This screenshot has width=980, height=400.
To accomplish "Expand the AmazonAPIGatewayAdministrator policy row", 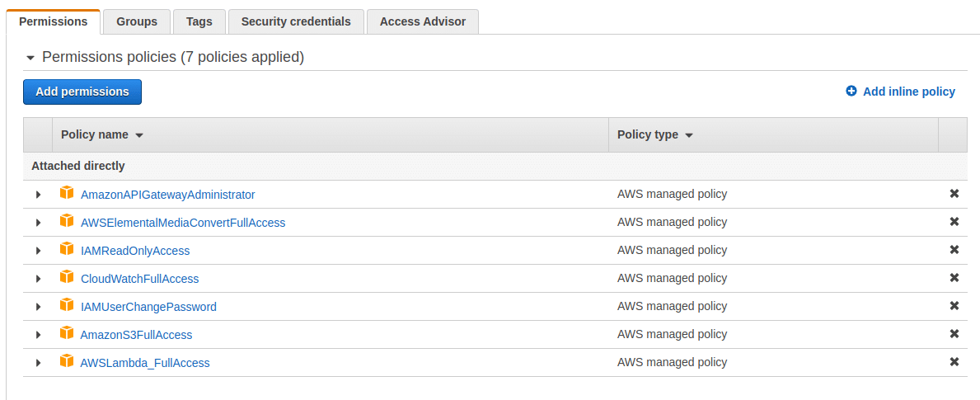I will pyautogui.click(x=38, y=195).
